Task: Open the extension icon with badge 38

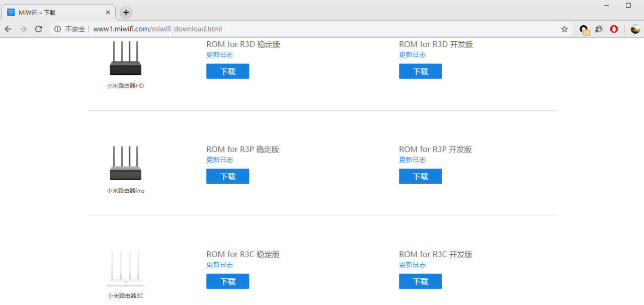Action: (x=584, y=30)
